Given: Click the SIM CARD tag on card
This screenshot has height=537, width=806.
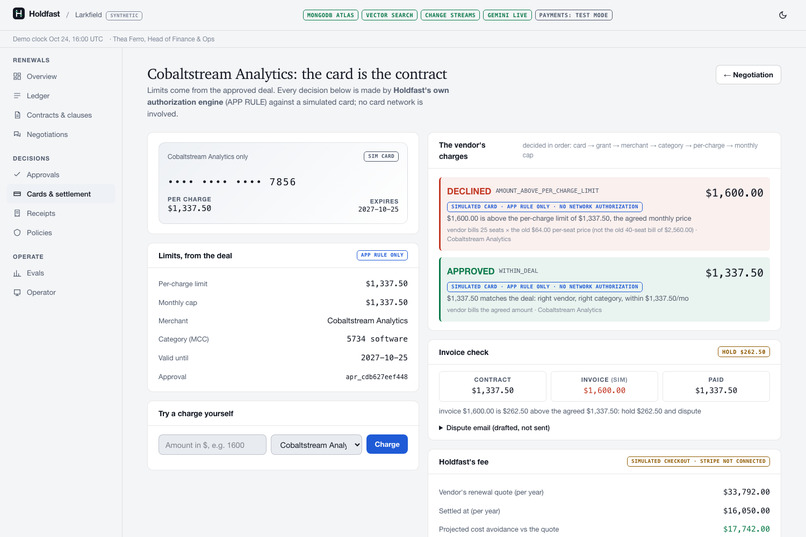Looking at the screenshot, I should click(381, 156).
